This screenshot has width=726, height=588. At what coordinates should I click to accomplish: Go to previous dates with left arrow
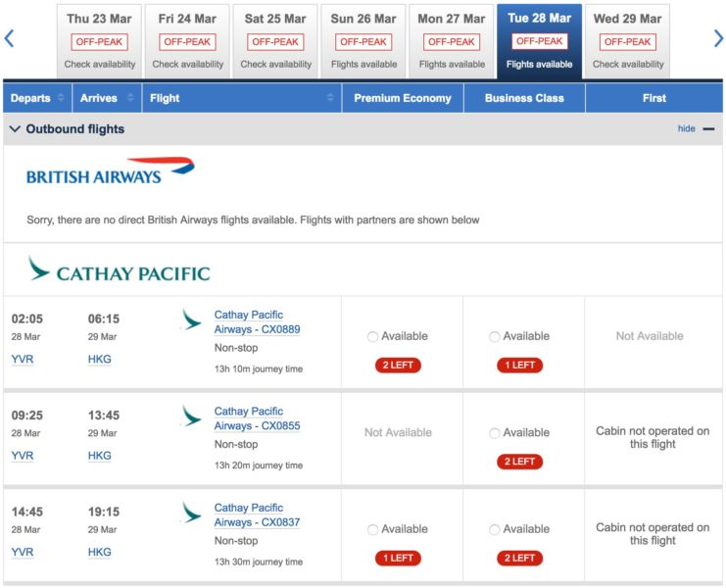(x=9, y=38)
